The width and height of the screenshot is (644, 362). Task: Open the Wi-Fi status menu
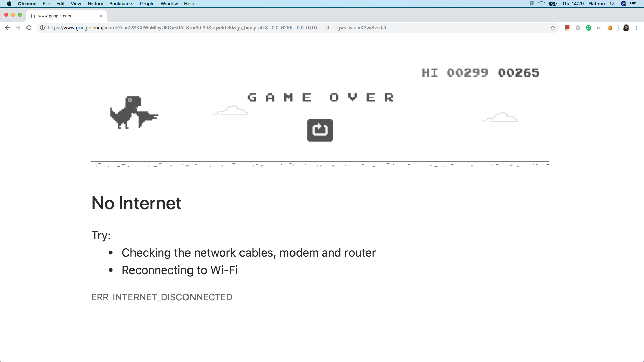coord(541,4)
